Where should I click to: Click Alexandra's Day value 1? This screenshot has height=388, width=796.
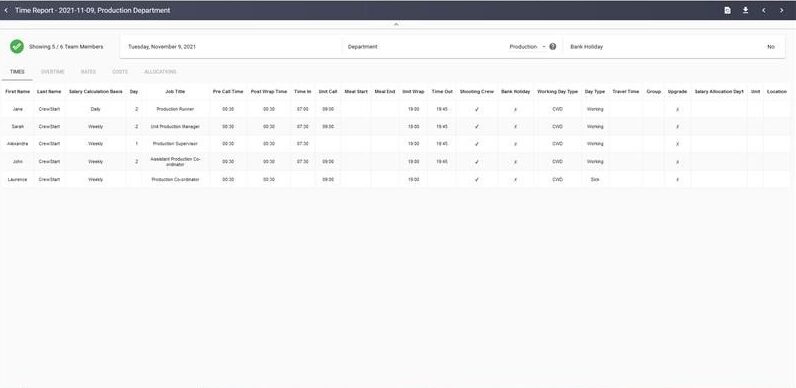point(137,144)
